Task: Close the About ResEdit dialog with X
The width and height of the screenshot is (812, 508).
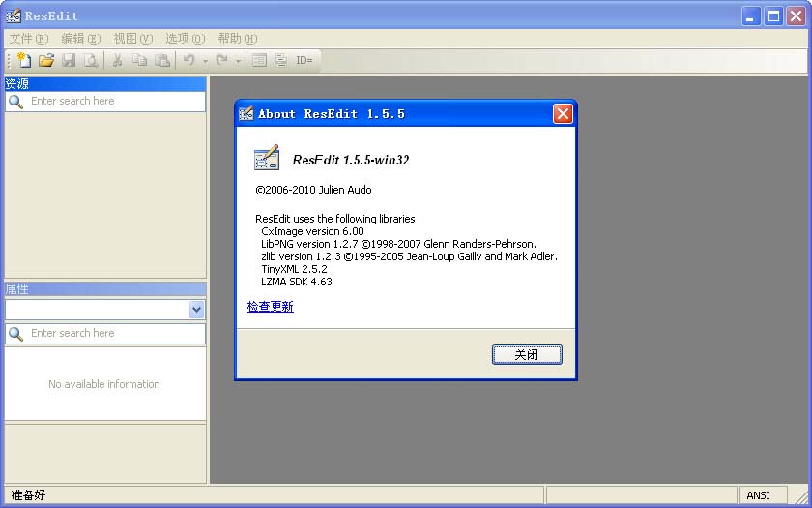Action: (x=563, y=114)
